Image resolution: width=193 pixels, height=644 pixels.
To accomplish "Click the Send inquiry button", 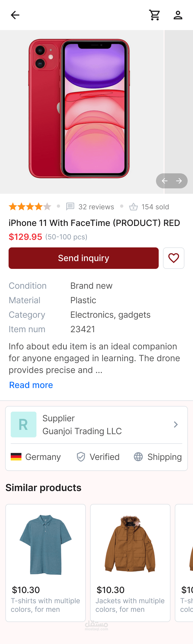I will [x=84, y=258].
